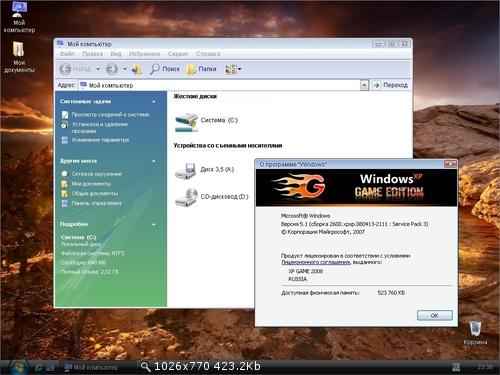Open the Лицензионного соглашения link
This screenshot has width=500, height=375.
(x=315, y=262)
